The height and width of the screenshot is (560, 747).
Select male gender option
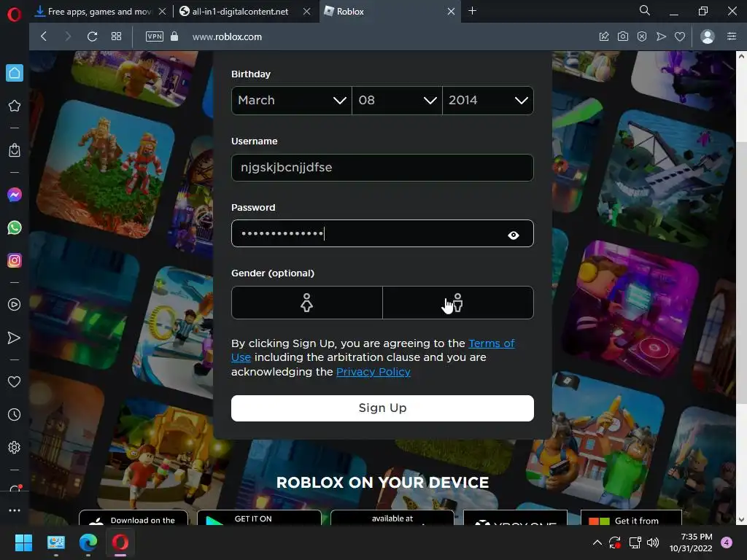[458, 303]
